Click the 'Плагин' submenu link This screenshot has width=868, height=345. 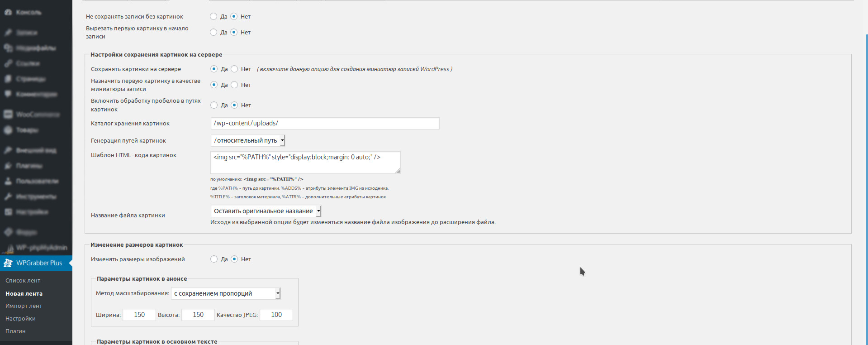coord(15,331)
